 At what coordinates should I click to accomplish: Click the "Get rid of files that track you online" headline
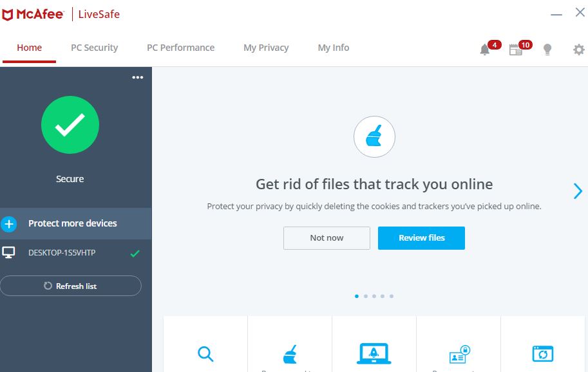tap(374, 184)
